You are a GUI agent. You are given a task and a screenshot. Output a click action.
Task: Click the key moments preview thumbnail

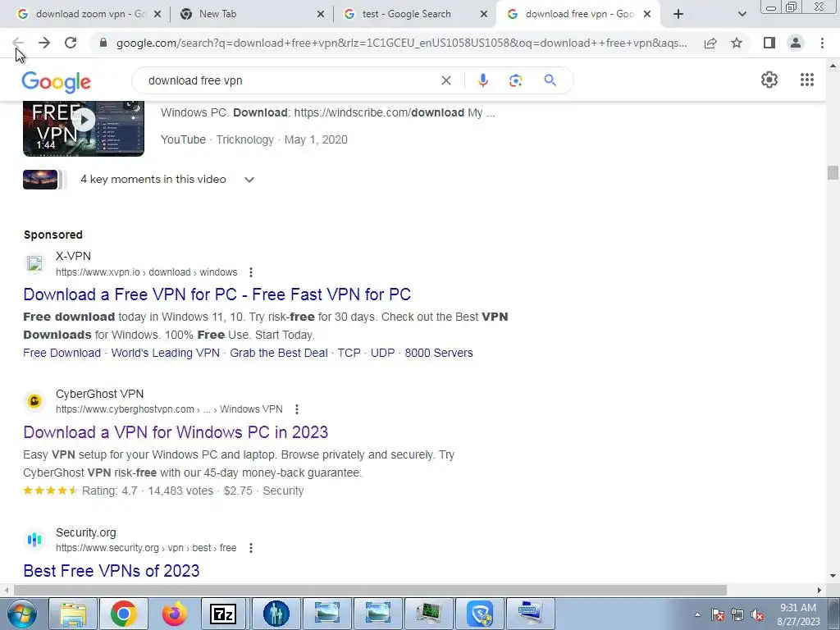40,180
